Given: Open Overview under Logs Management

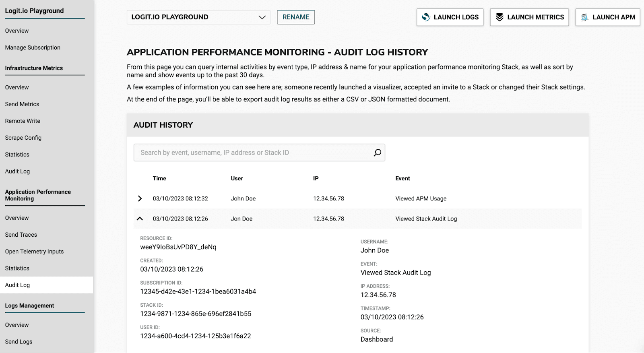Looking at the screenshot, I should (17, 325).
